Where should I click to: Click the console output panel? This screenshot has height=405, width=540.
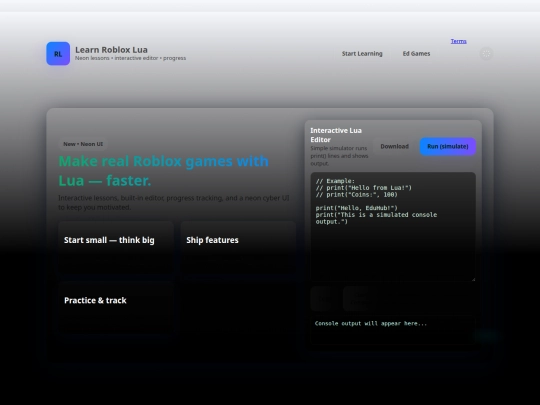[393, 330]
